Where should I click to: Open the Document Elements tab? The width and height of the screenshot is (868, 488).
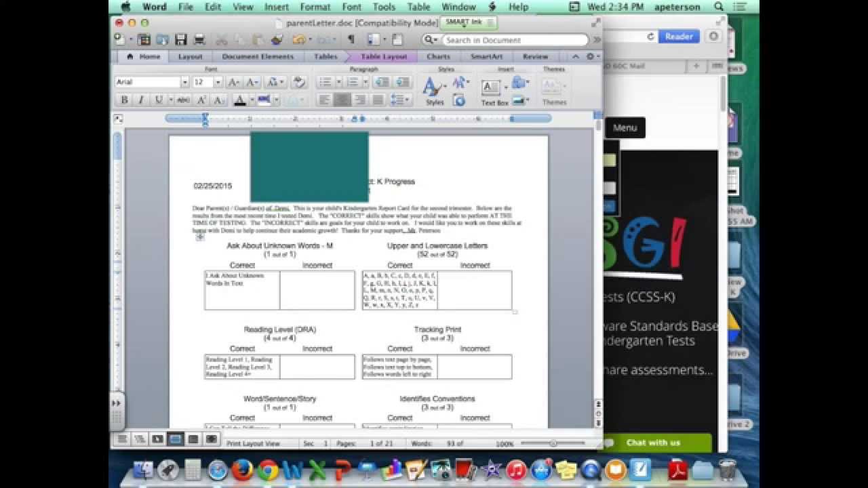pos(258,57)
